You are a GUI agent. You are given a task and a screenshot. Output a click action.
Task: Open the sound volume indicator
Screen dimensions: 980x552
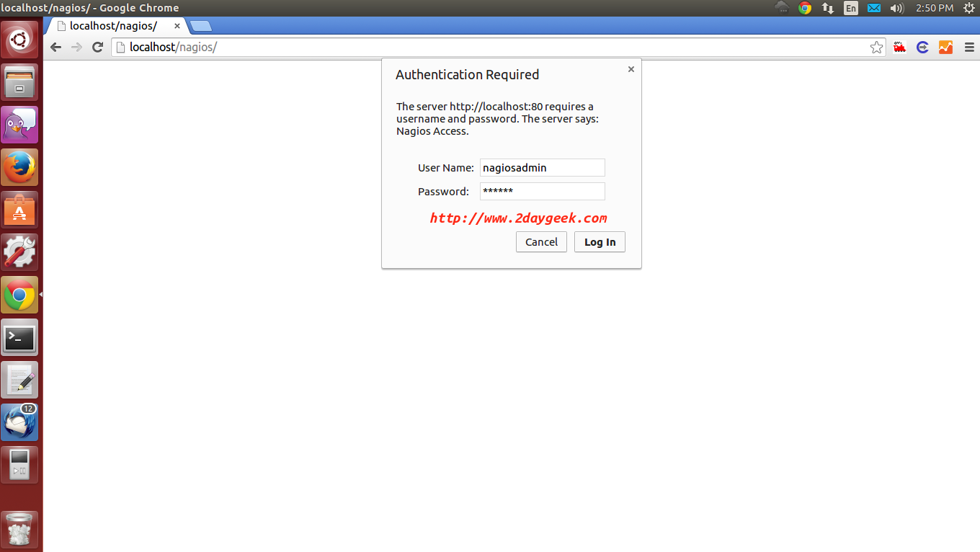coord(897,8)
